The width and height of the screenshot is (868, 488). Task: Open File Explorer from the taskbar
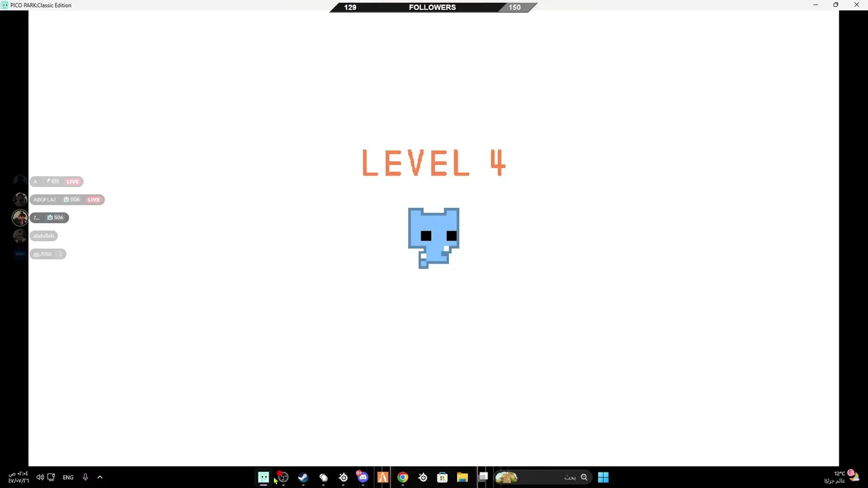[462, 477]
